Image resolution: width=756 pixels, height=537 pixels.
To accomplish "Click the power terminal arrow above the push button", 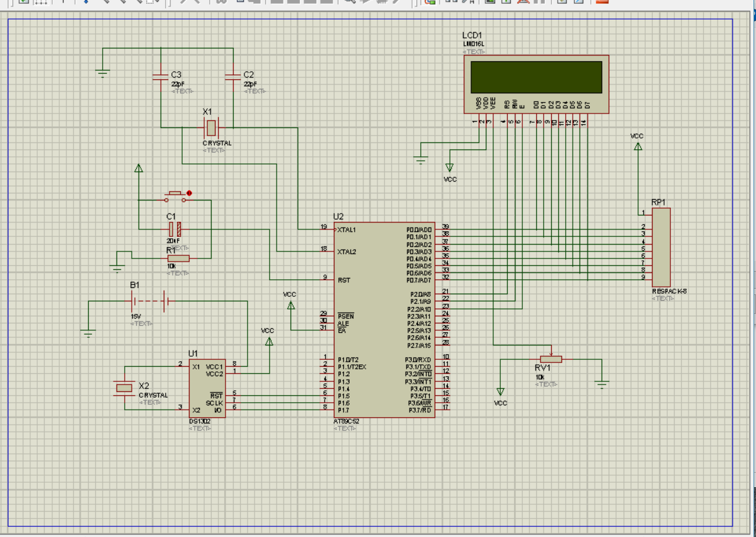I will pos(139,168).
